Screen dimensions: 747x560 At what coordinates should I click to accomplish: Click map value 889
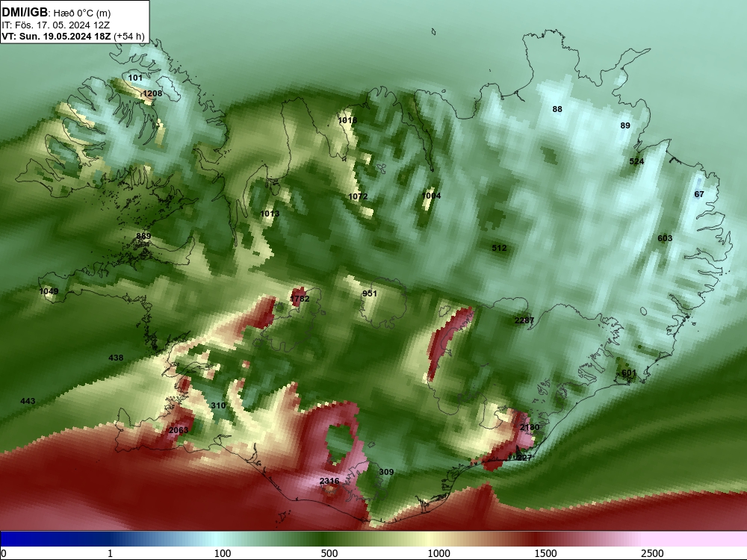tap(143, 236)
